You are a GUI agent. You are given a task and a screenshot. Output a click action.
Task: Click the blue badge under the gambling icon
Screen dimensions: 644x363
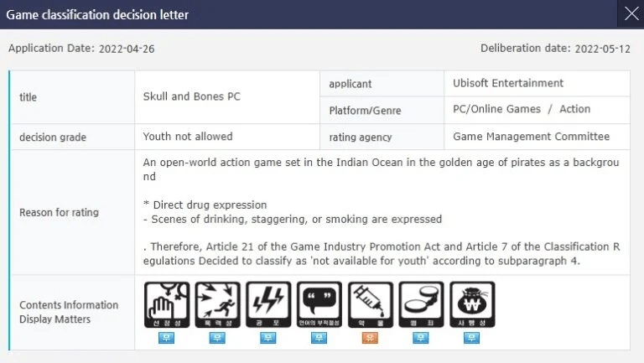[472, 339]
